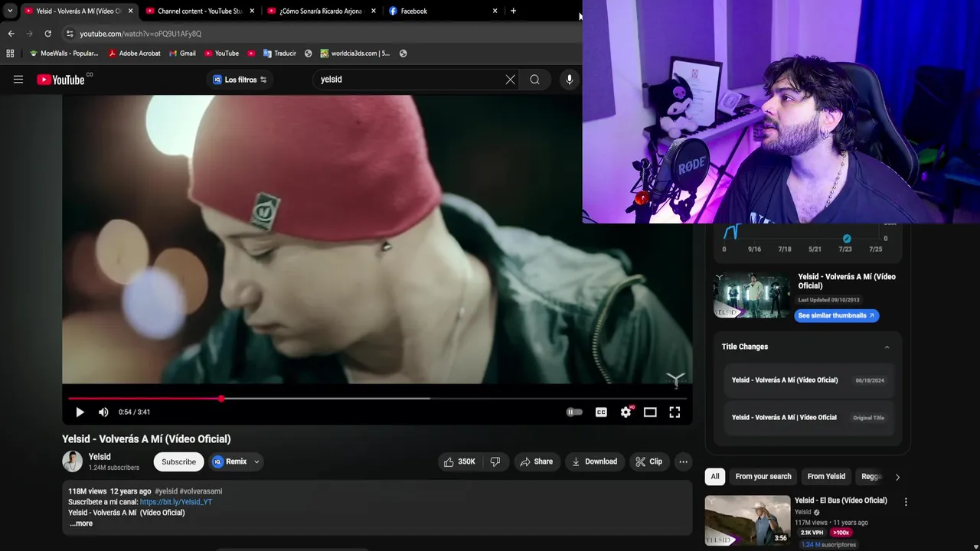Open the MoeWalls bookmark
Image resolution: width=980 pixels, height=551 pixels.
[64, 54]
